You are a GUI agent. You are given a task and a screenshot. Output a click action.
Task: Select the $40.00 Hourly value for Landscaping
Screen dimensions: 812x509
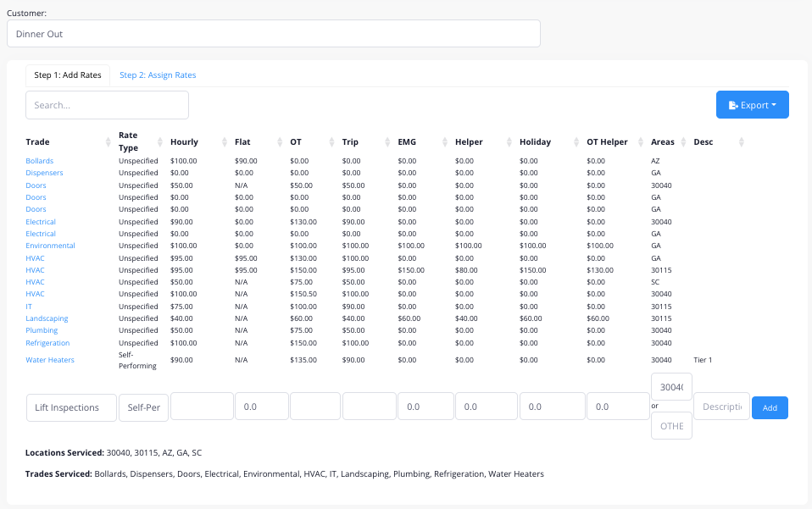[181, 318]
